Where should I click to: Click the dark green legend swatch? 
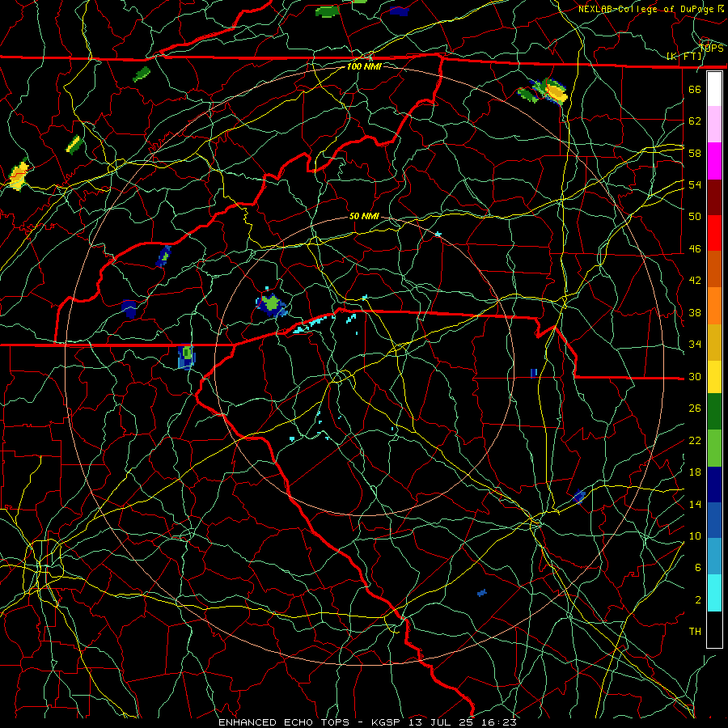714,412
